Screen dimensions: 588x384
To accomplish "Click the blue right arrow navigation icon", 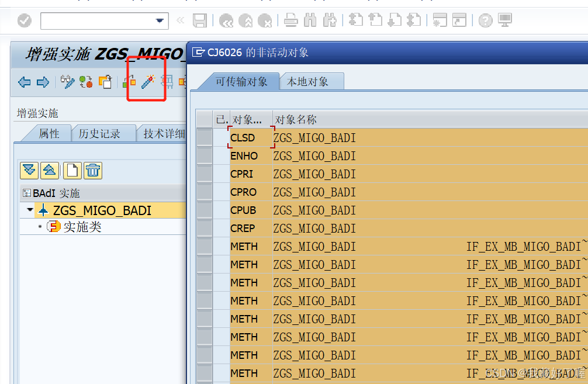I will [x=43, y=82].
